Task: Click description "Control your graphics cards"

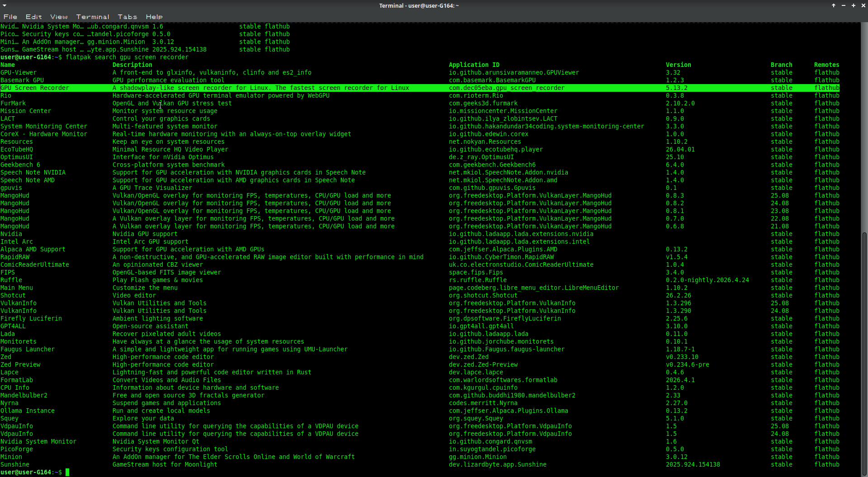Action: [x=161, y=119]
